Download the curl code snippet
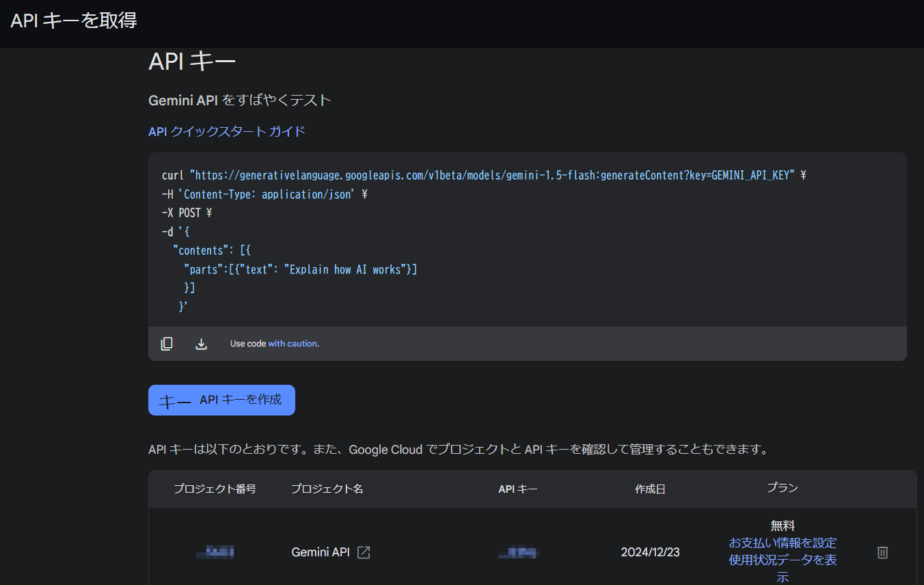924x585 pixels. [201, 344]
